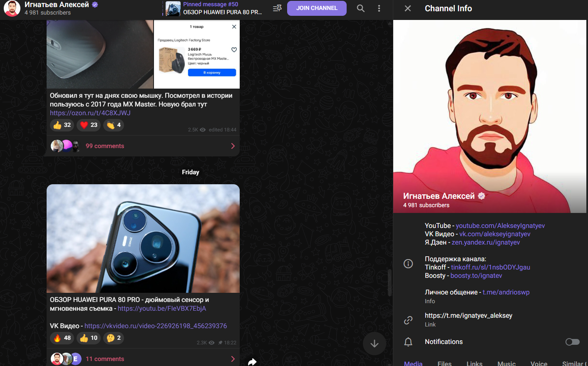
Task: Click the thinking face reaction with 2
Action: [114, 338]
